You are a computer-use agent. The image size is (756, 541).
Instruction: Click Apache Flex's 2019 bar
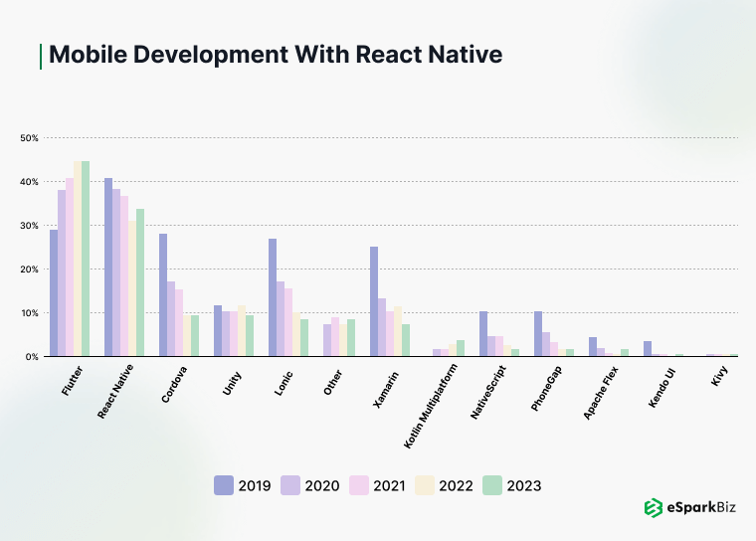pyautogui.click(x=593, y=347)
